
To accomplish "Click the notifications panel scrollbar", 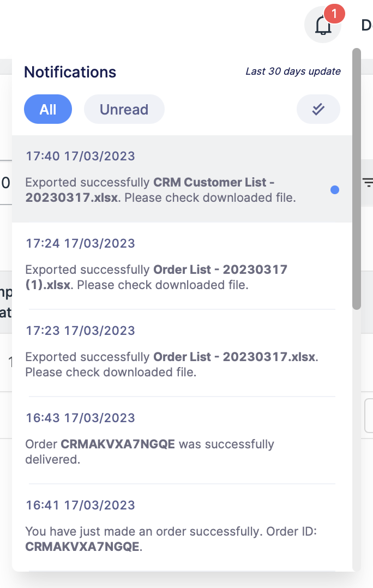I will (357, 179).
